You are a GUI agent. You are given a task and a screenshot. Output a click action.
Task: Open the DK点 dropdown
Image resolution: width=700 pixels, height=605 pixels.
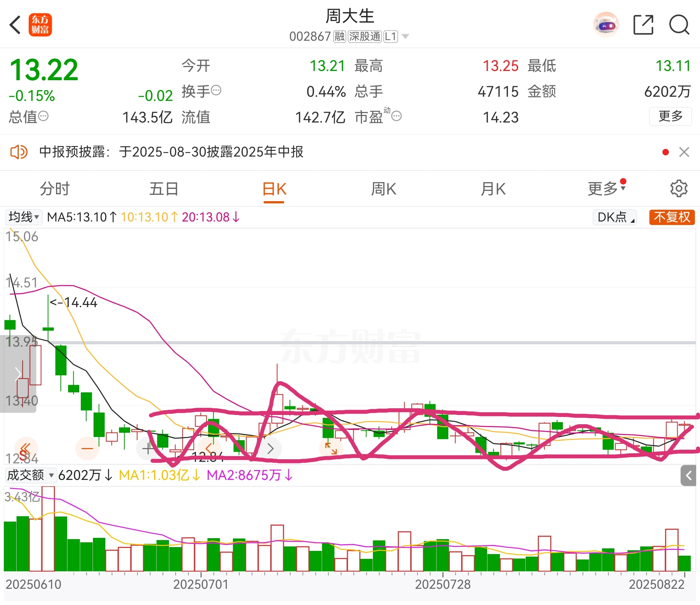(x=614, y=217)
